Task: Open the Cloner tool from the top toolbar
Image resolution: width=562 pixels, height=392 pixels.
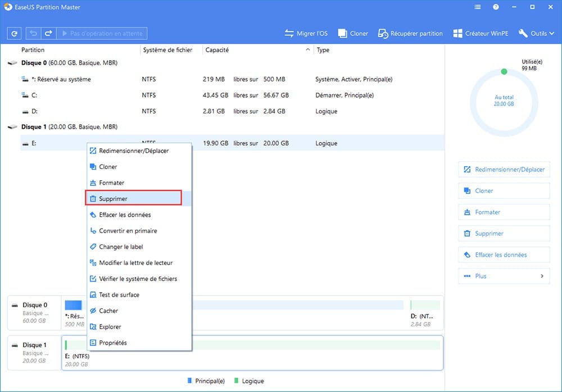Action: pos(352,33)
